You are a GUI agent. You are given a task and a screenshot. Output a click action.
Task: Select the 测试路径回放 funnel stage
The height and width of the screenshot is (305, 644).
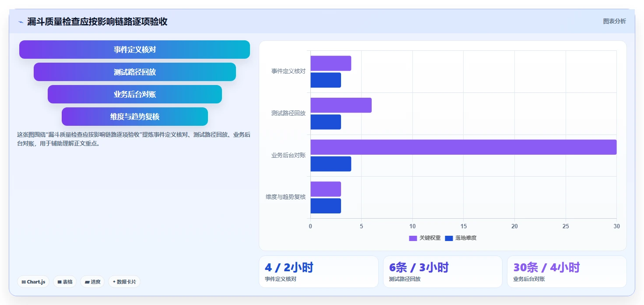[x=134, y=72]
